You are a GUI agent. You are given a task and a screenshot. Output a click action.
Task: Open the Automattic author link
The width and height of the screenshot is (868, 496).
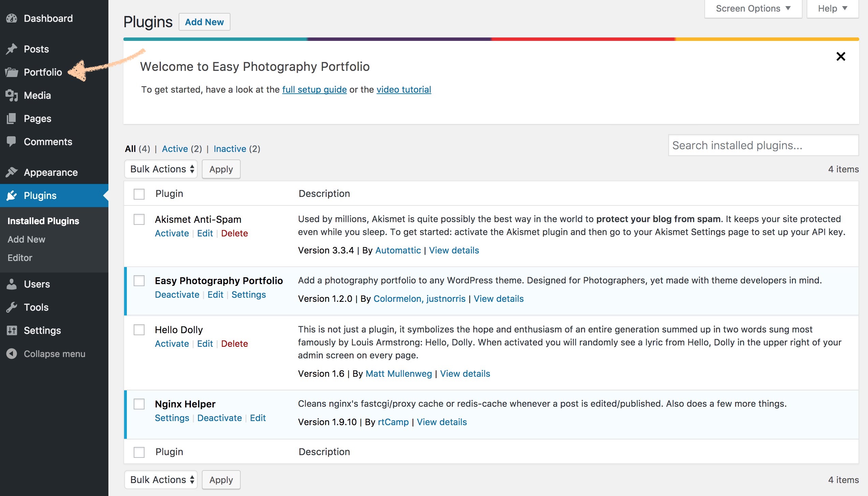398,250
